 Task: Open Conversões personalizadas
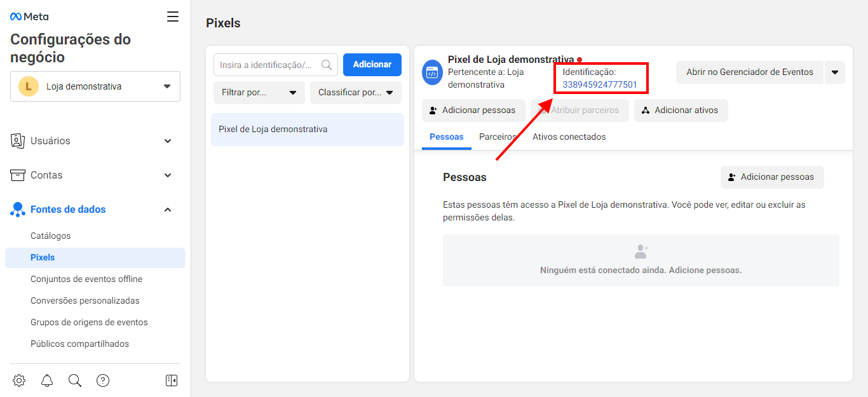[x=85, y=301]
